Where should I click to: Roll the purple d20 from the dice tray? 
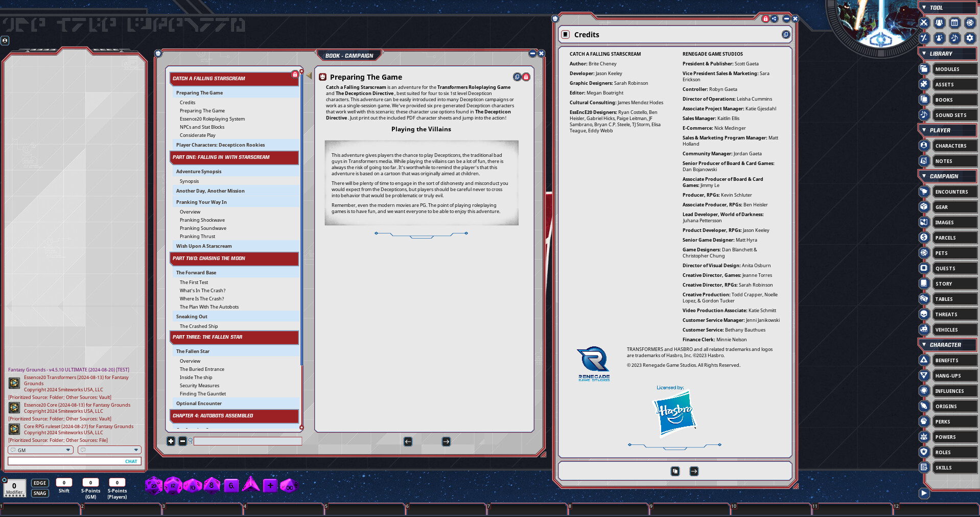153,486
